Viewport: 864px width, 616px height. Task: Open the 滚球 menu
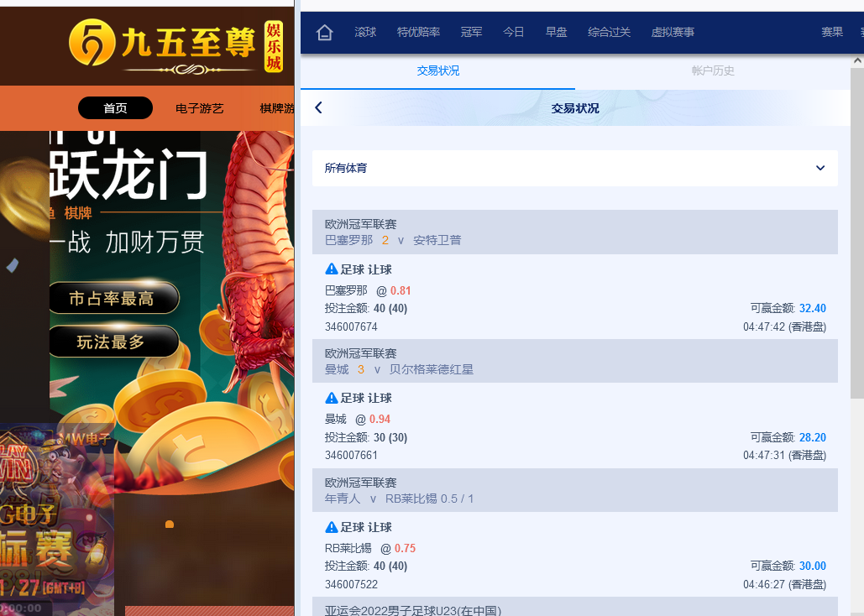click(x=365, y=32)
